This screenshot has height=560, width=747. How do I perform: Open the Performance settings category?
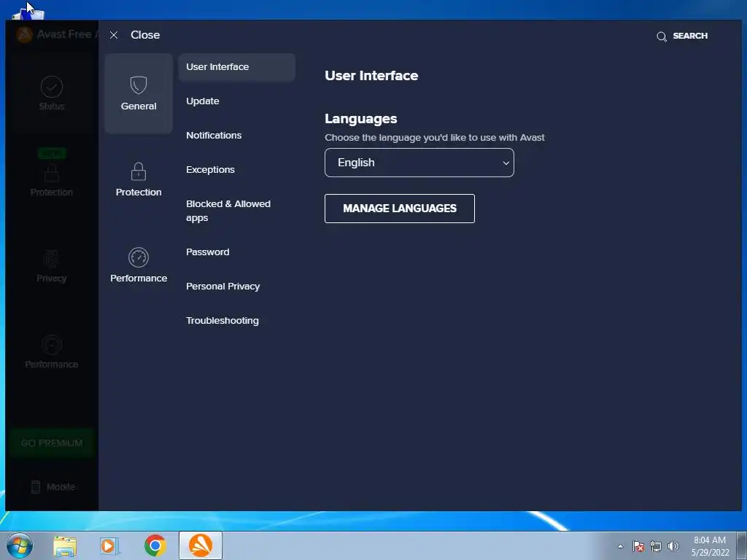click(139, 265)
